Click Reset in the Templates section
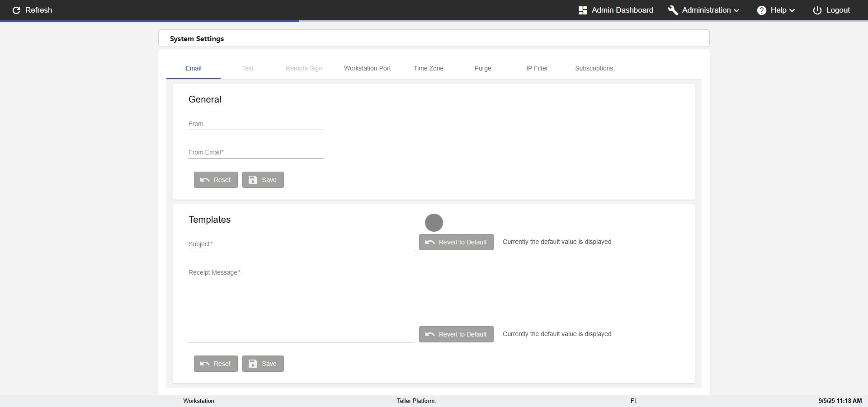Screen dimensions: 868x407 click(216, 364)
